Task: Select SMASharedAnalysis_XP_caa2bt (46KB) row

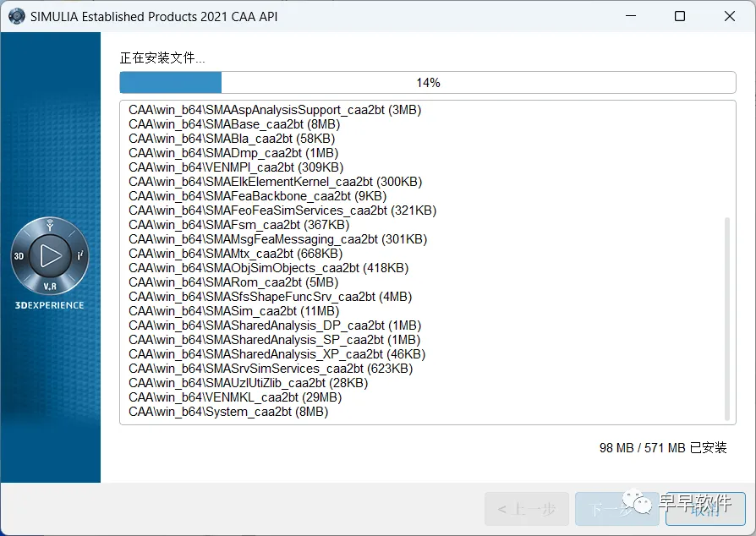Action: (x=277, y=354)
